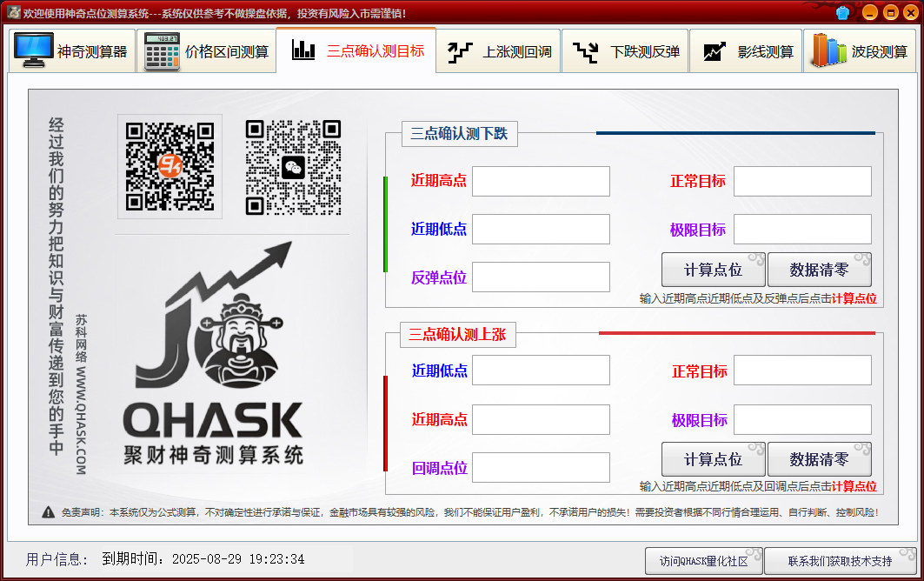The height and width of the screenshot is (581, 924).
Task: Click the calculator icon for 价格区间测算
Action: 162,52
